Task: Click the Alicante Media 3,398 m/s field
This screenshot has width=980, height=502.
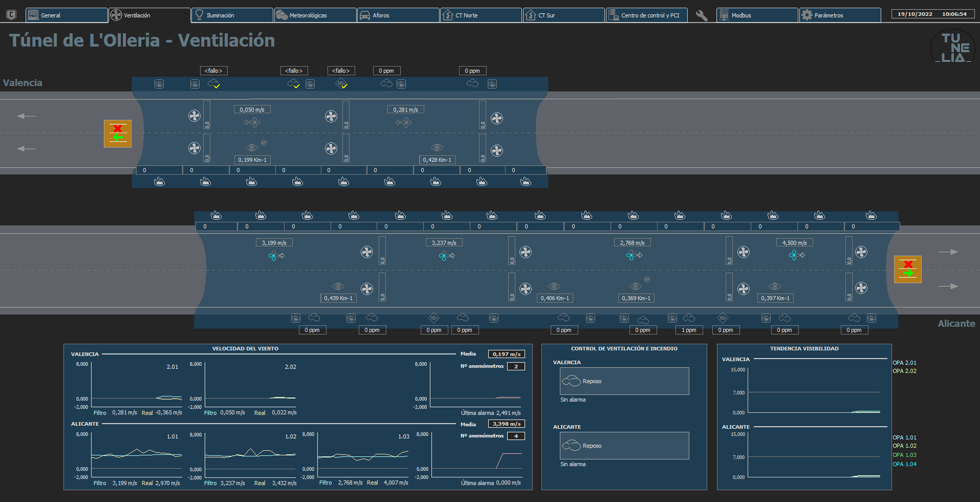Action: pyautogui.click(x=507, y=424)
